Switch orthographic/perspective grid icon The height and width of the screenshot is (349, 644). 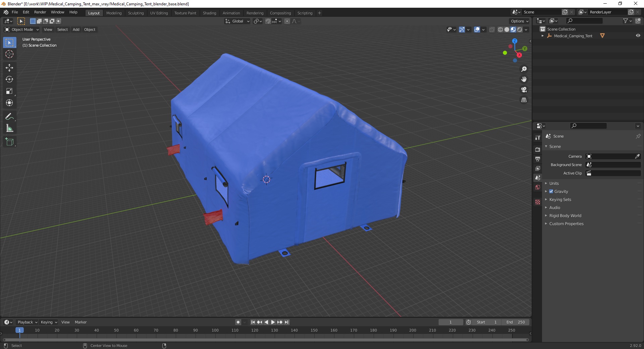coord(524,100)
